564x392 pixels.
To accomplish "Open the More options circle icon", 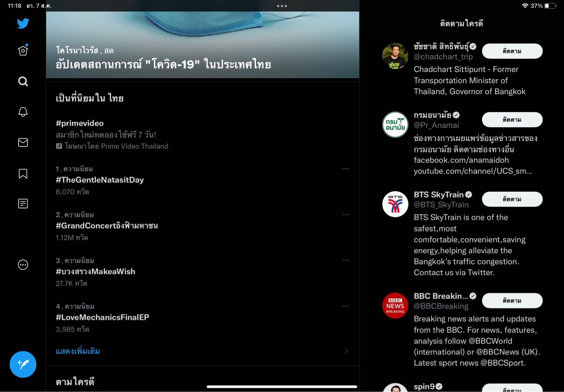I will (23, 265).
